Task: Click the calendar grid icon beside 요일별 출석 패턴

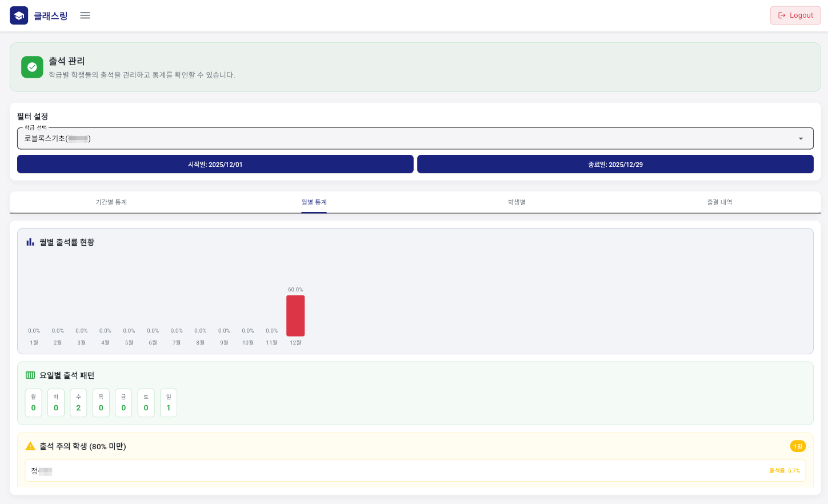Action: click(30, 375)
